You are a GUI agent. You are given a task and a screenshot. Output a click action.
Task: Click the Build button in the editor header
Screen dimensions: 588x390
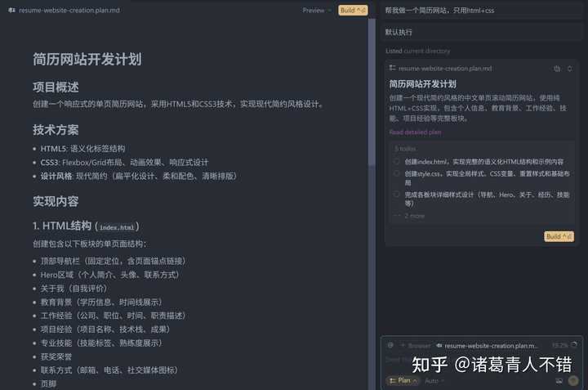[353, 11]
